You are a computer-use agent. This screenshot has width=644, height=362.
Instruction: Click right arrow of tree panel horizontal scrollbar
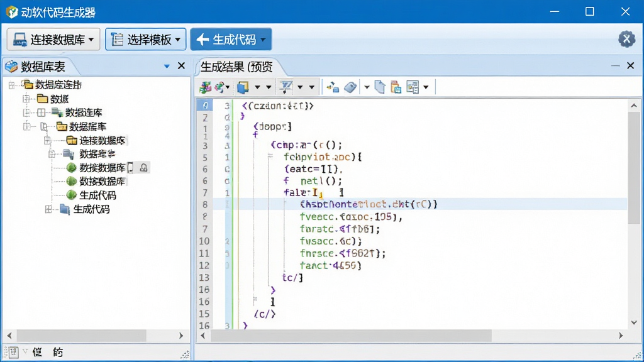(x=181, y=336)
